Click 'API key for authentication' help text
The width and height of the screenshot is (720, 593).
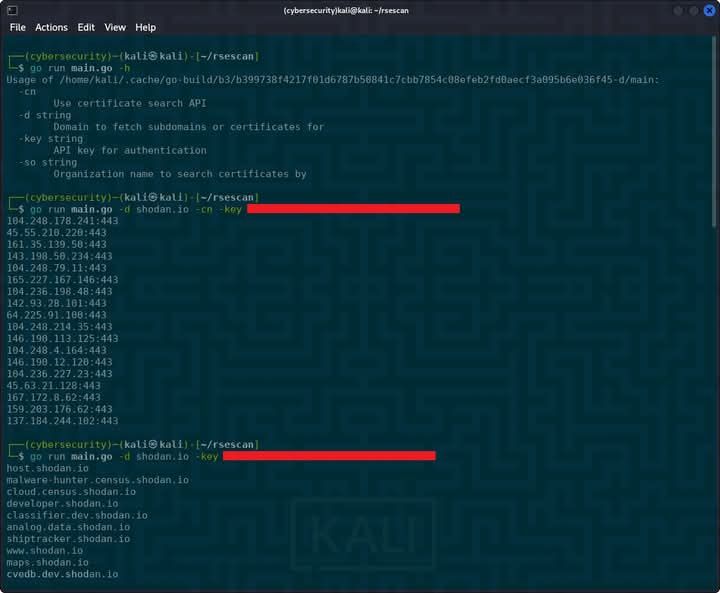(x=130, y=150)
